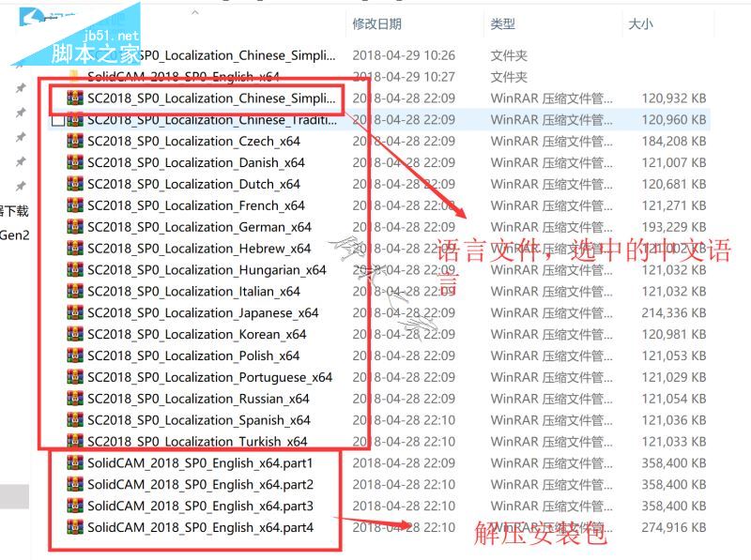Click the 274,916 KB size value
The width and height of the screenshot is (751, 560).
674,527
